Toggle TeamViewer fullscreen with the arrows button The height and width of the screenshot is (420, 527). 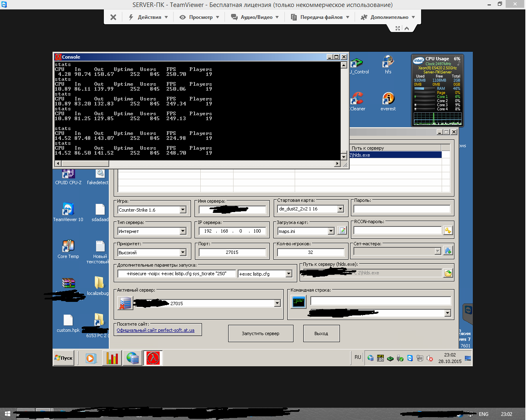click(397, 28)
